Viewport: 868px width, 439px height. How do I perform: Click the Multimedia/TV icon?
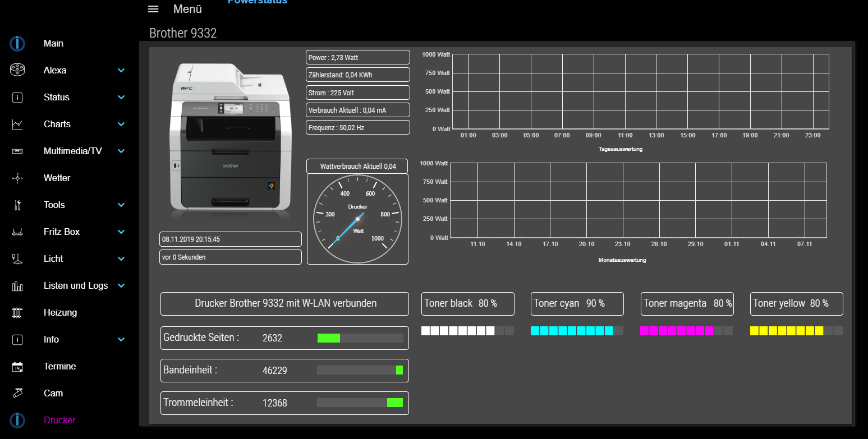(17, 151)
